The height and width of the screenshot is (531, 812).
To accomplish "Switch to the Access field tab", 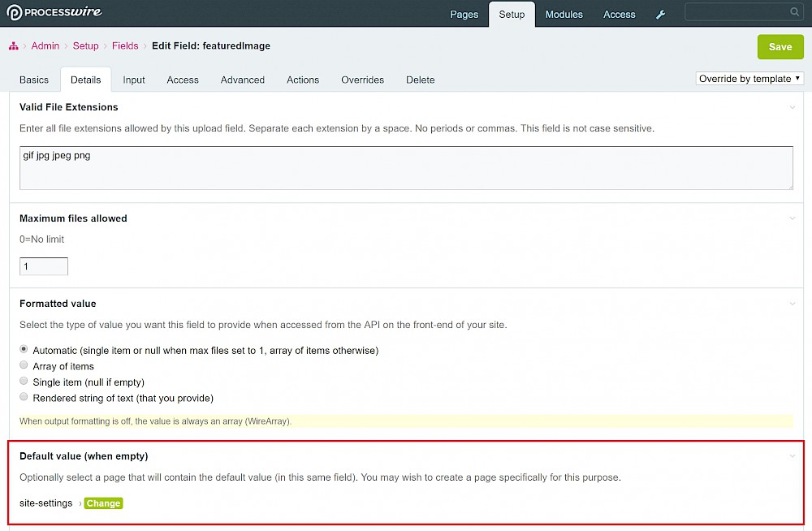I will pyautogui.click(x=183, y=80).
